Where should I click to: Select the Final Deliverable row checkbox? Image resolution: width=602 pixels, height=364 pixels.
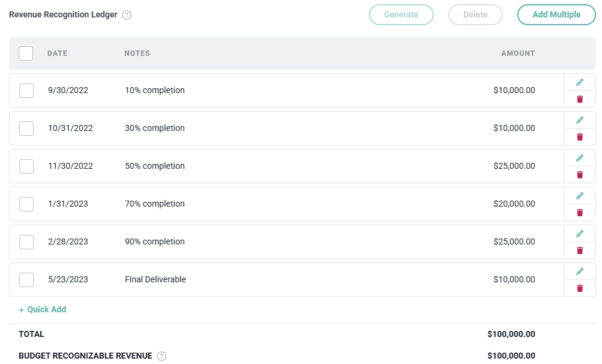(x=26, y=280)
